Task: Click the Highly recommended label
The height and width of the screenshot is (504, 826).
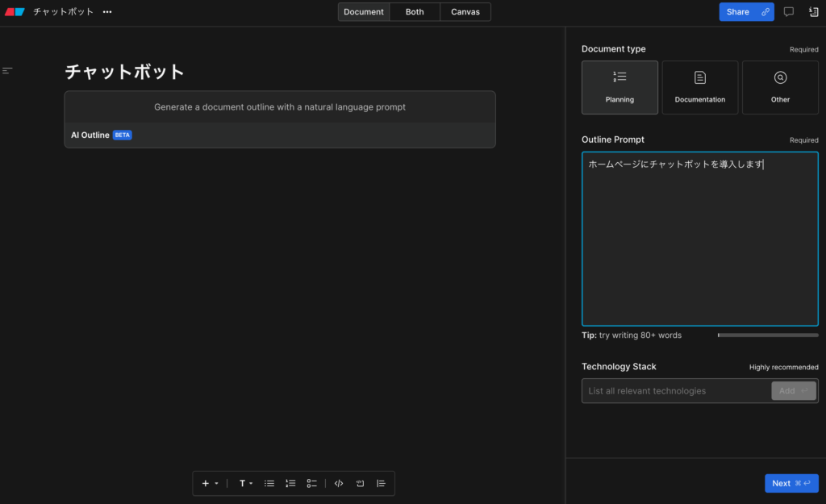Action: pos(784,367)
